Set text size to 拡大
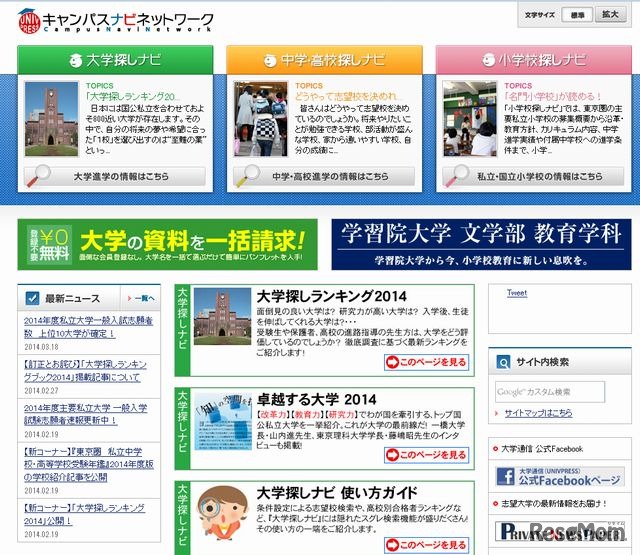The width and height of the screenshot is (640, 555). click(x=610, y=14)
